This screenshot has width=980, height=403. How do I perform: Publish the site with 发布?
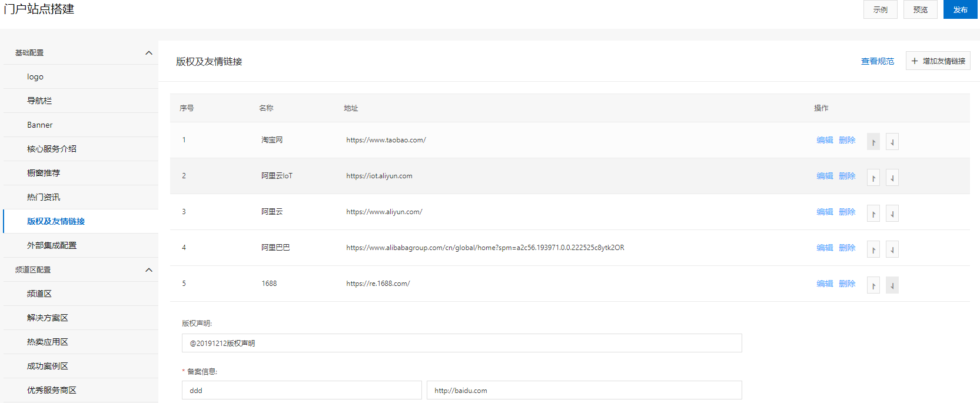(x=961, y=9)
